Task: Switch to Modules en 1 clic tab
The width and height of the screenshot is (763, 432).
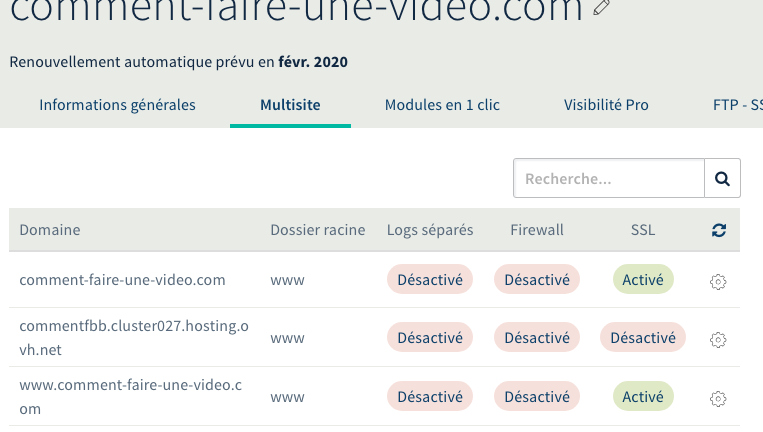Action: point(442,105)
